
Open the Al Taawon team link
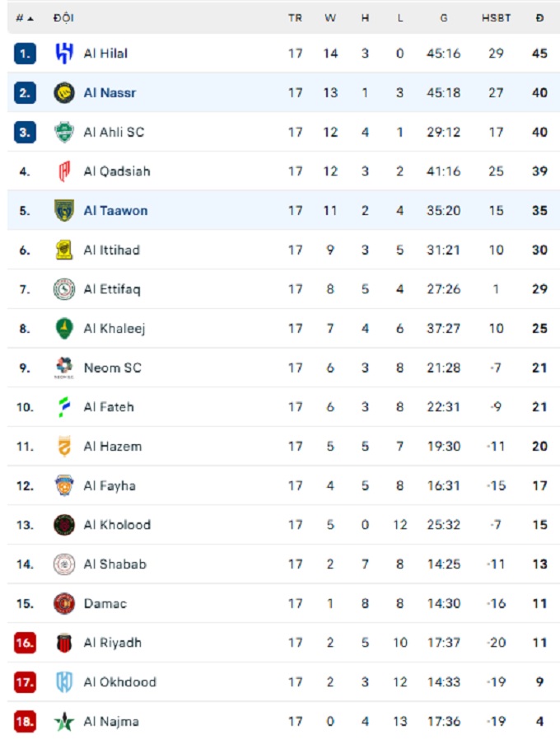pyautogui.click(x=115, y=211)
